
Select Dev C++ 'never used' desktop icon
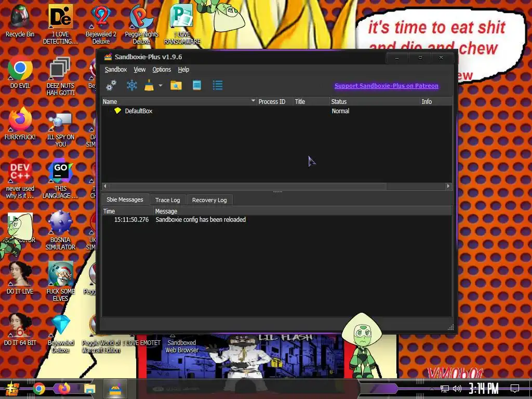tap(20, 178)
